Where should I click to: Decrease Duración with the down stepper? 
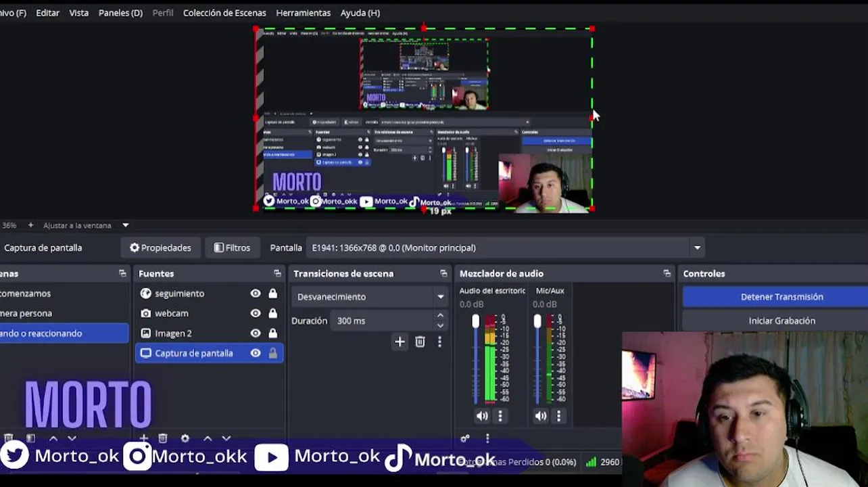[440, 325]
